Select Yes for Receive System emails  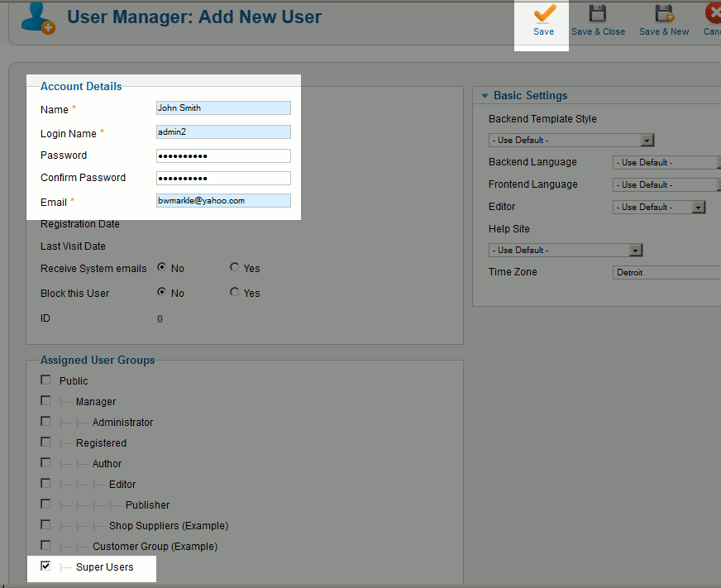(235, 268)
